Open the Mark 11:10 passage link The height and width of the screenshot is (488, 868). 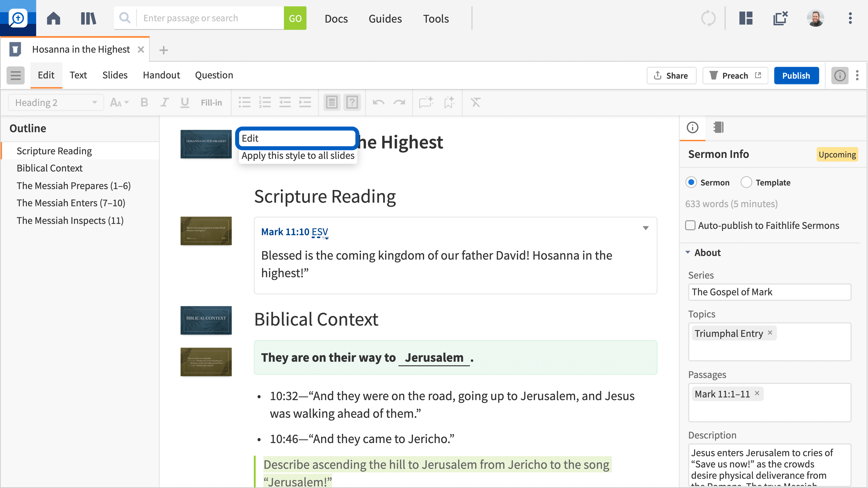pyautogui.click(x=285, y=232)
